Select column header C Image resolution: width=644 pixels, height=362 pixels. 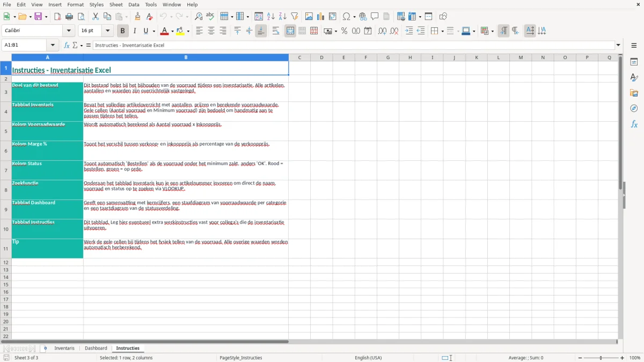tap(299, 57)
